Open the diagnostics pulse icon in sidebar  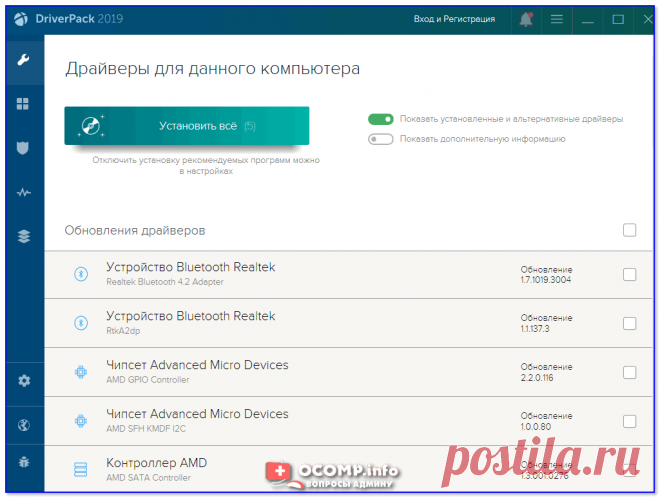click(23, 192)
